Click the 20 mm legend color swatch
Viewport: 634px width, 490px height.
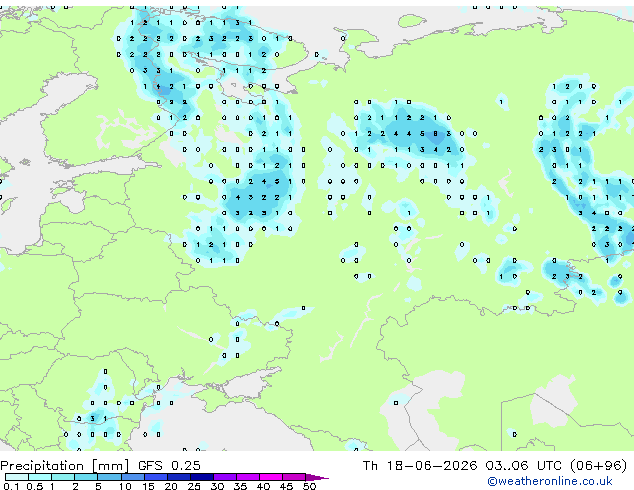point(178,477)
